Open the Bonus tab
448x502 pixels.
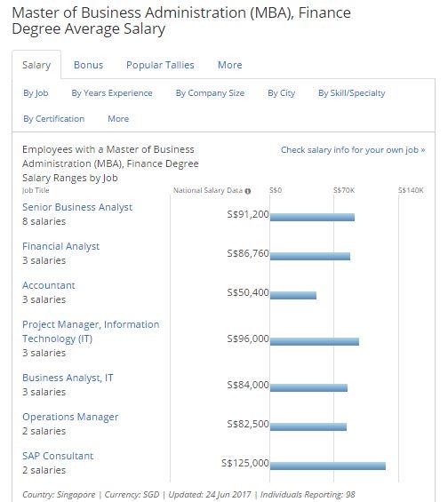88,65
